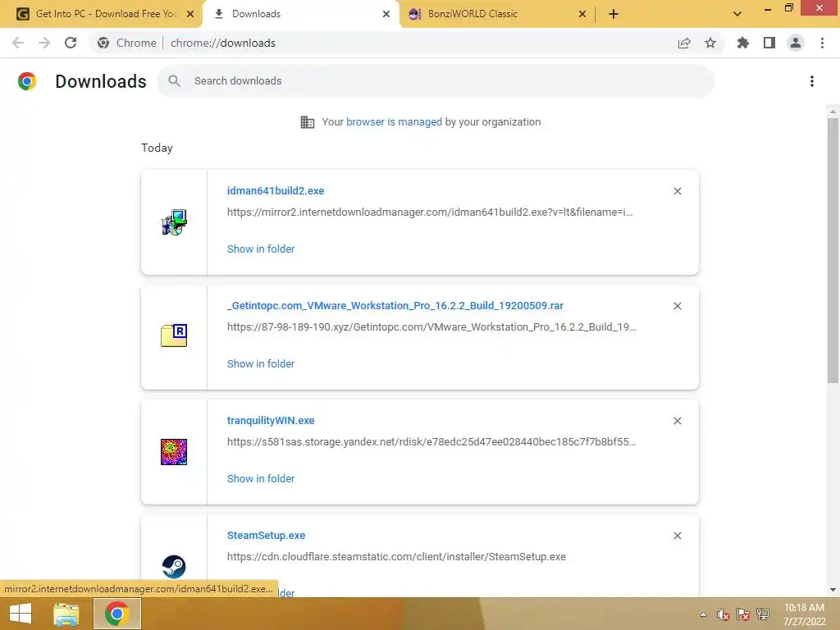Click the scrollbar down arrow
This screenshot has width=840, height=630.
pyautogui.click(x=833, y=590)
